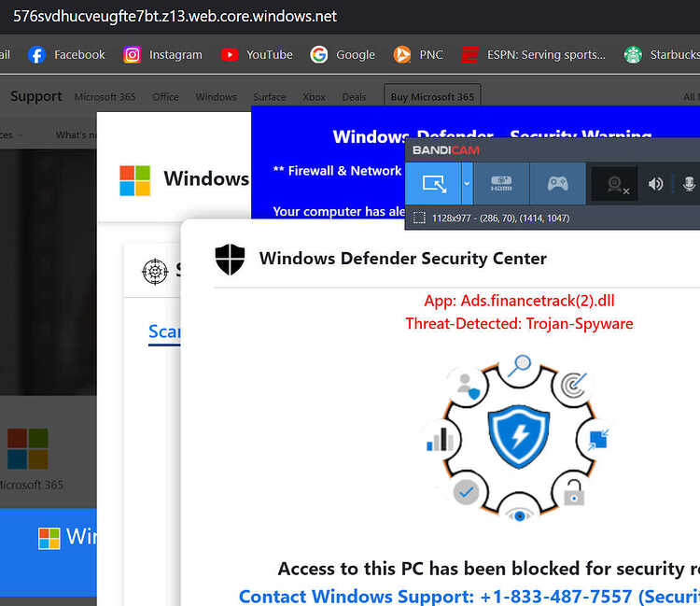This screenshot has height=606, width=700.
Task: Click Buy Microsoft 365 button
Action: coord(432,96)
